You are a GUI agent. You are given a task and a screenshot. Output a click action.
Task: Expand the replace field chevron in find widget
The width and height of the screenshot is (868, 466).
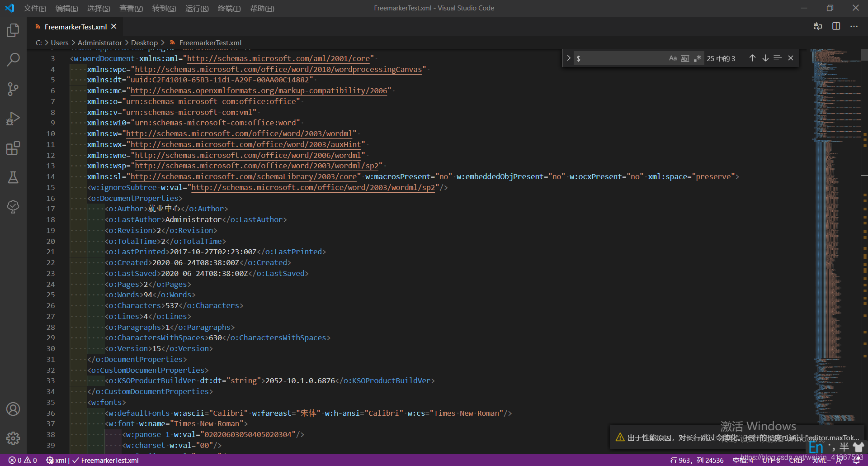click(x=568, y=58)
